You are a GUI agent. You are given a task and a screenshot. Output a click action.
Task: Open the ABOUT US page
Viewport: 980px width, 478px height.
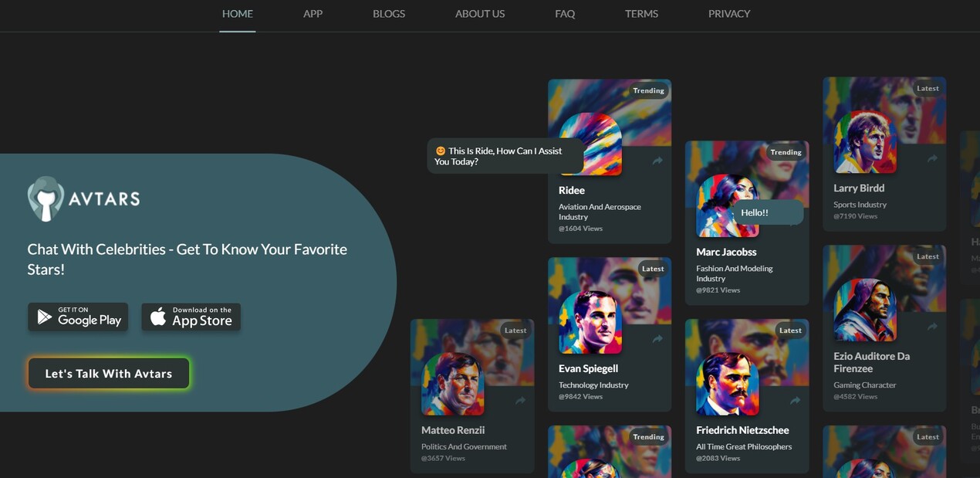[x=479, y=13]
